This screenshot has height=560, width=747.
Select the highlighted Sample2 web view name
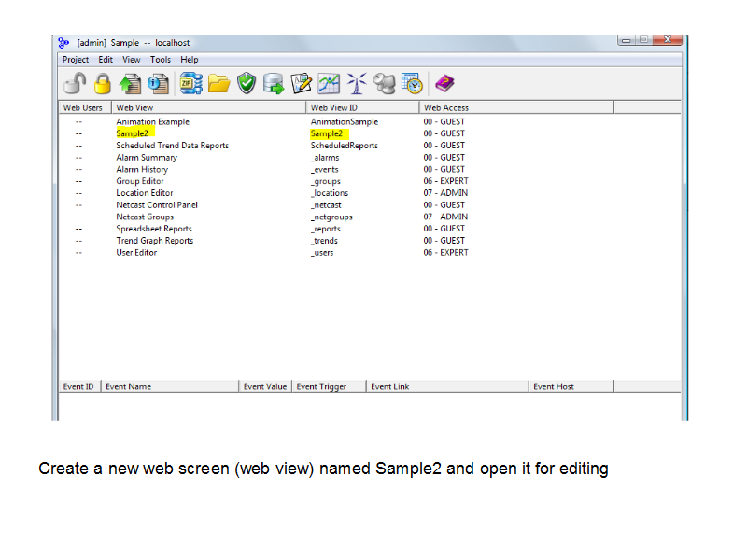click(132, 133)
